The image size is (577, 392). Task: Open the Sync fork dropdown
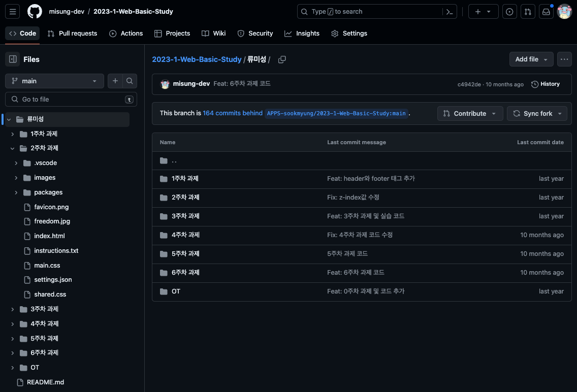click(537, 114)
